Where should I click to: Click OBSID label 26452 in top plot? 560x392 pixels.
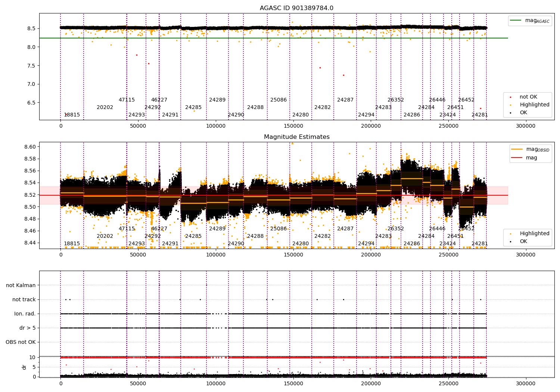point(466,100)
